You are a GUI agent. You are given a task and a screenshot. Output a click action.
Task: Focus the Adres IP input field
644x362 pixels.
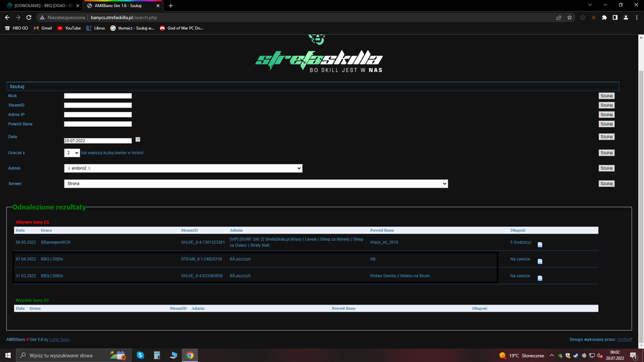(x=98, y=115)
